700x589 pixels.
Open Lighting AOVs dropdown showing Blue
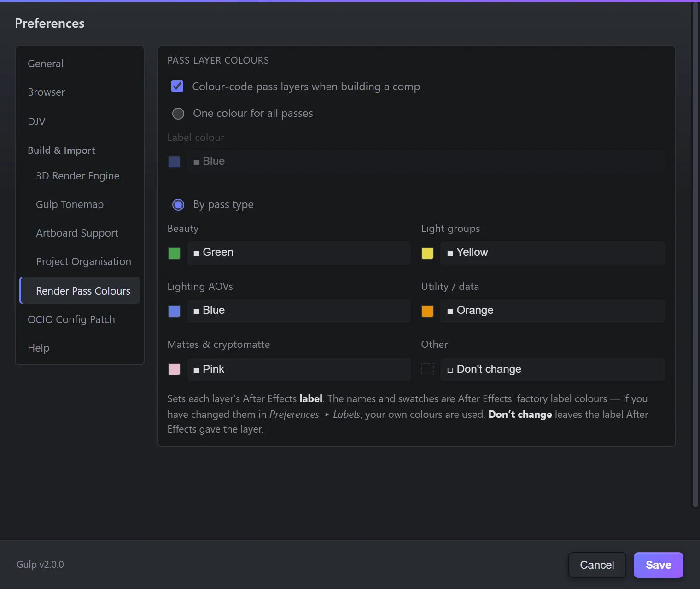coord(298,311)
